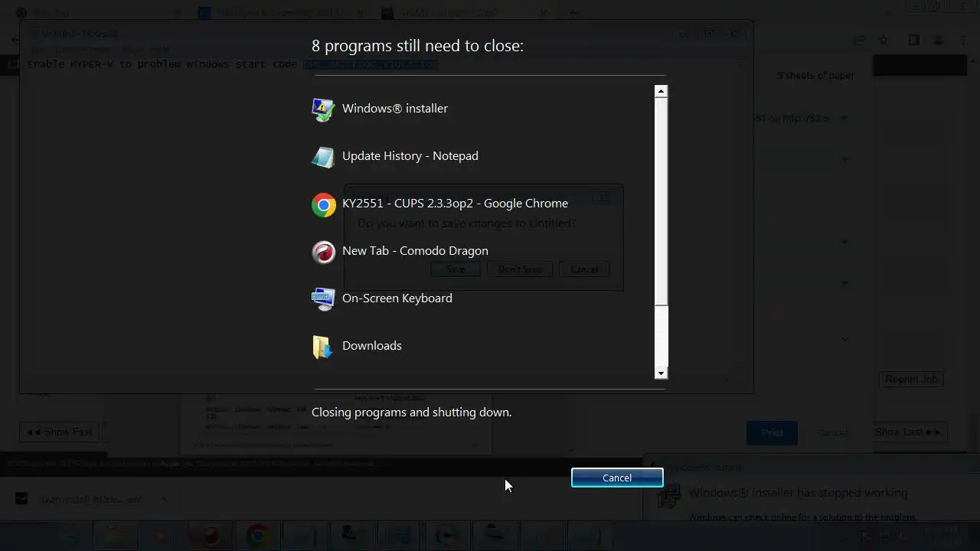
Task: Click the program list scroll-up arrow
Action: [x=661, y=91]
